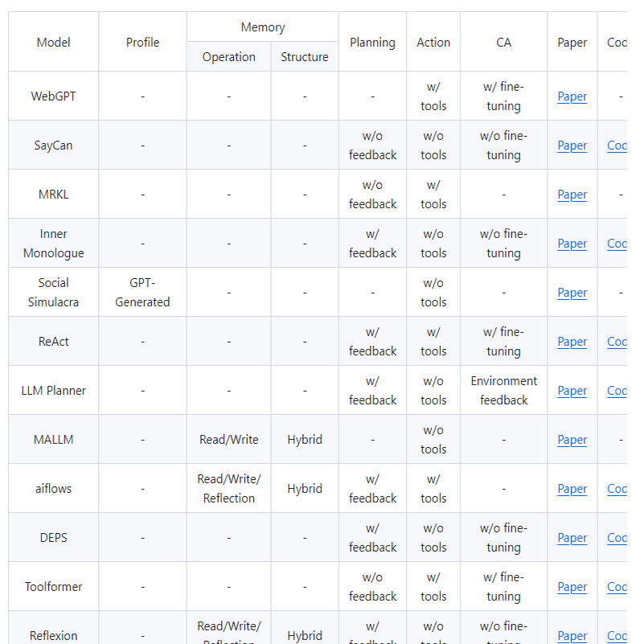
Task: Open the Code link for SayCan
Action: coord(617,146)
